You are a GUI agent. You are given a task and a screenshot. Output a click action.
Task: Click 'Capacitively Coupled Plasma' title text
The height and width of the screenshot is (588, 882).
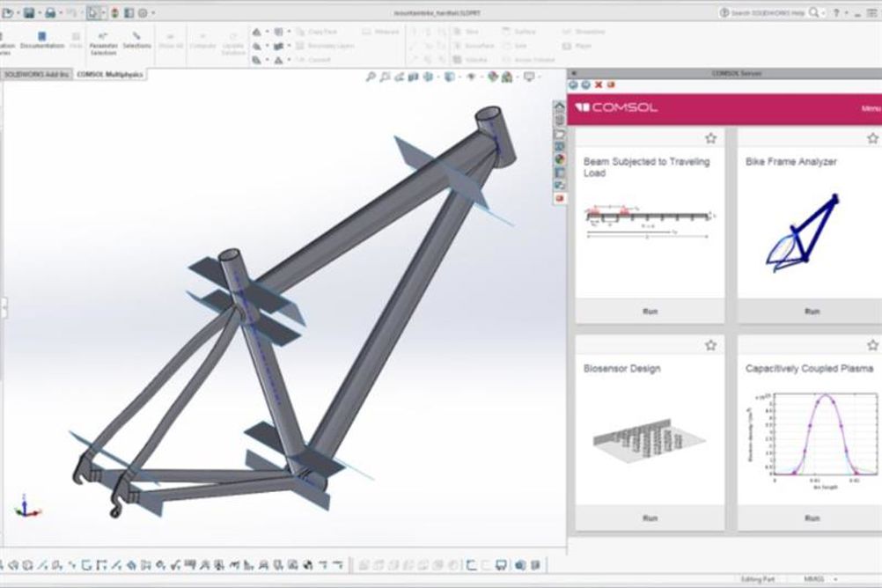809,369
